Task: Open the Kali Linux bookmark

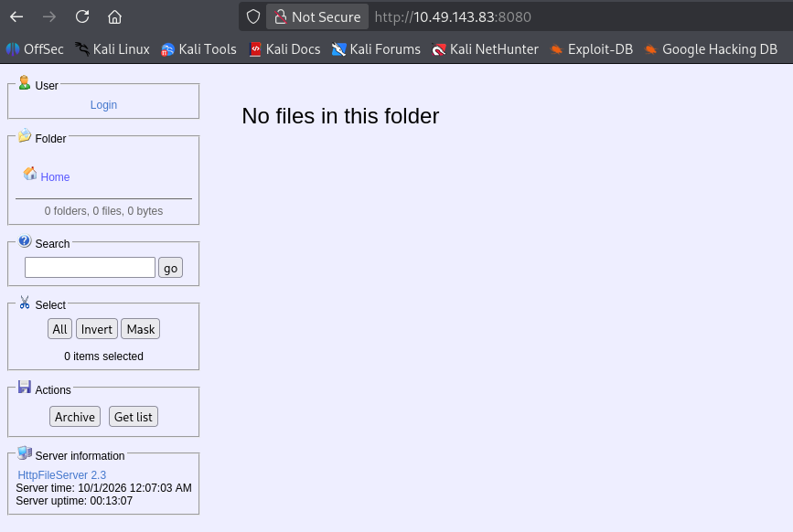Action: click(x=113, y=49)
